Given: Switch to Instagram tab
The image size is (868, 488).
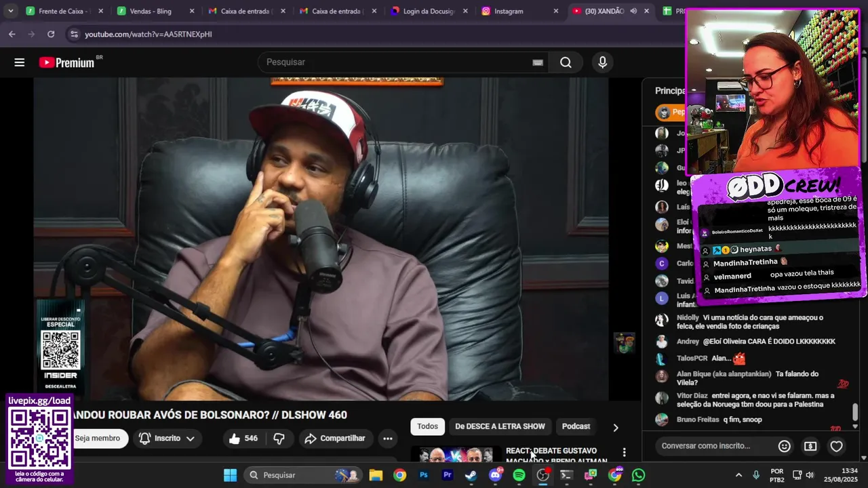Looking at the screenshot, I should [519, 11].
